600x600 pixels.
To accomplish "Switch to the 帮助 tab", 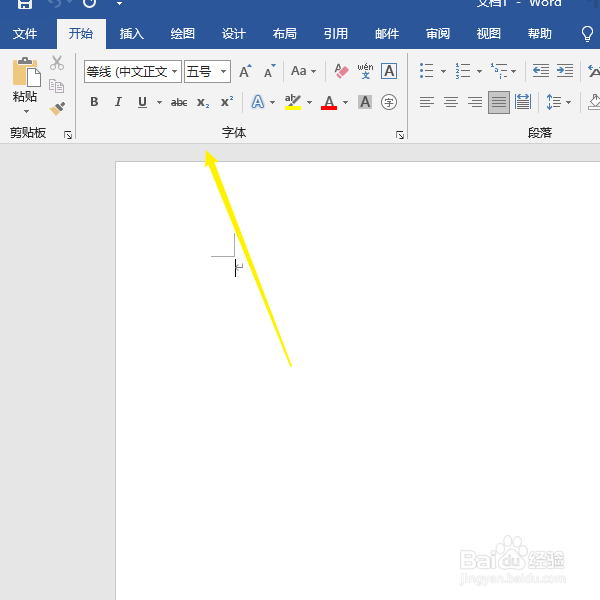I will 540,34.
